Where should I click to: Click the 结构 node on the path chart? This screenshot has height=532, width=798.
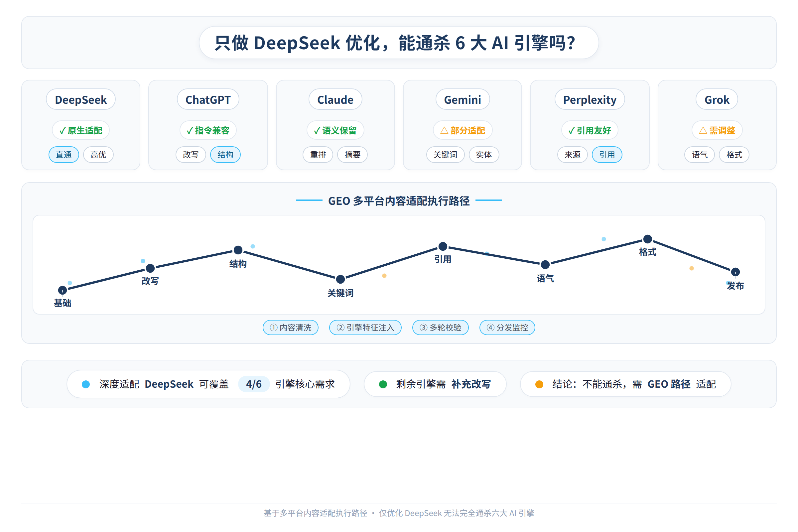pos(238,250)
